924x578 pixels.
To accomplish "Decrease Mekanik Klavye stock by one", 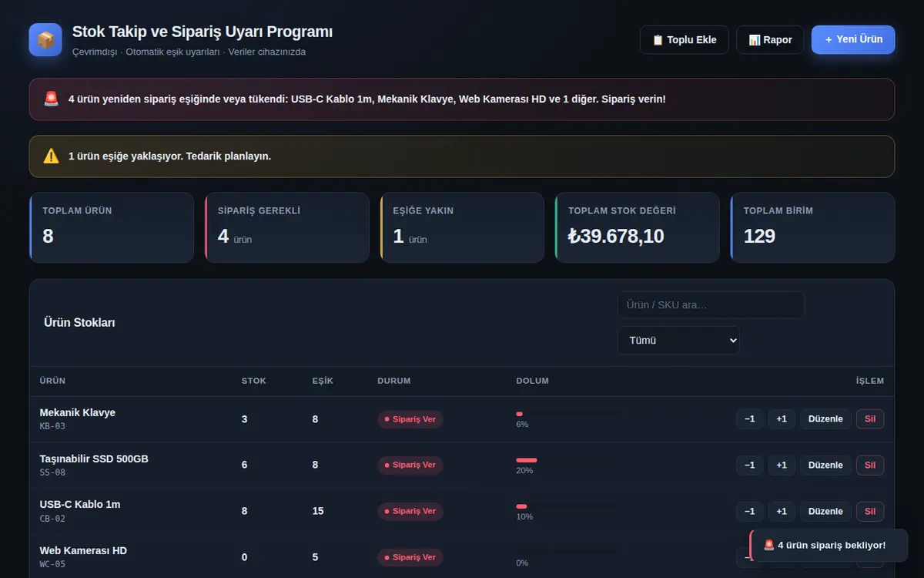I will (x=750, y=419).
